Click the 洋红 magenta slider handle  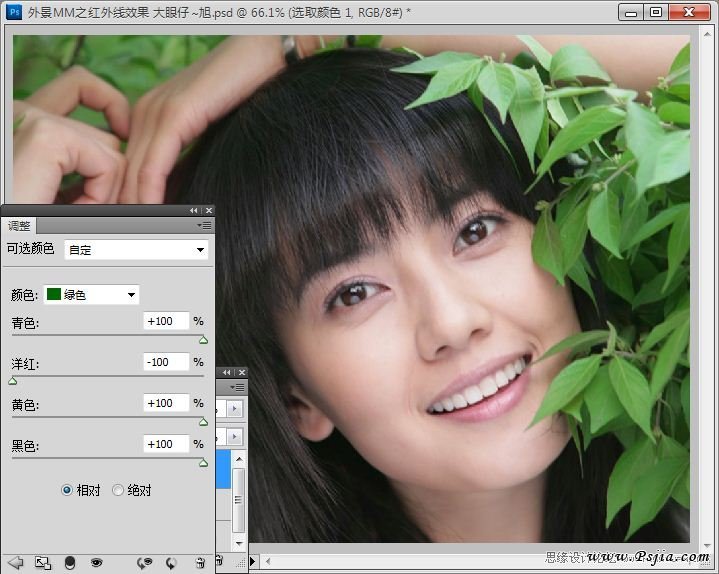13,381
